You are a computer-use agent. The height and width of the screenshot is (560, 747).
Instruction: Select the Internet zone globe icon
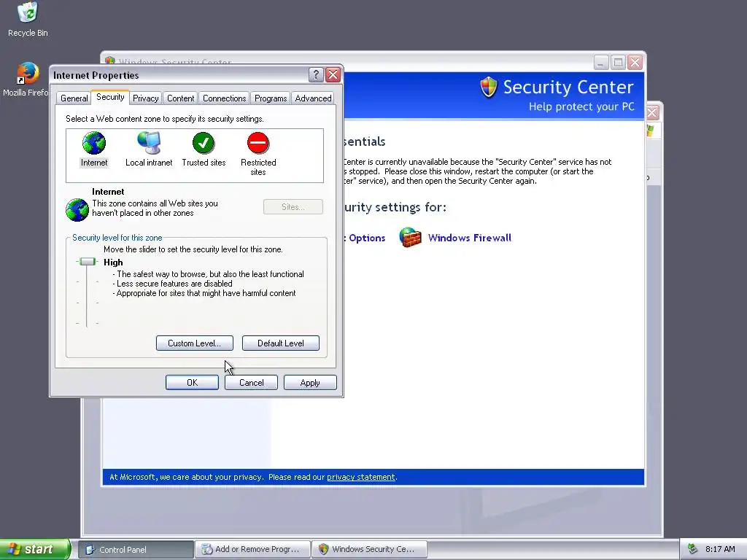pyautogui.click(x=94, y=143)
